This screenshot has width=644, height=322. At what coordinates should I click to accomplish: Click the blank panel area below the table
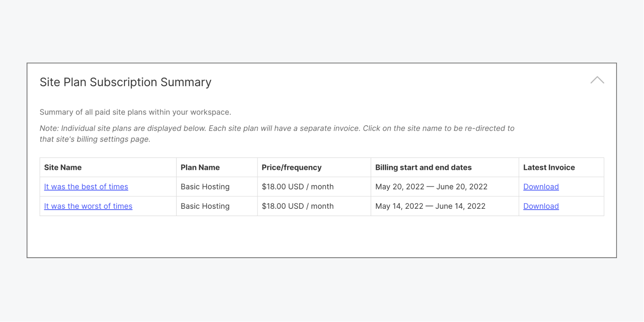tap(322, 237)
